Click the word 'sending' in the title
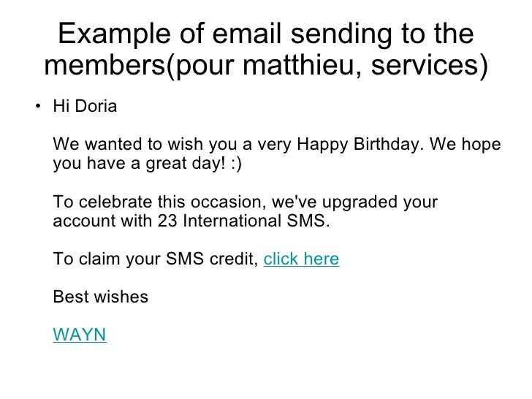This screenshot has height=399, width=532. (x=342, y=34)
